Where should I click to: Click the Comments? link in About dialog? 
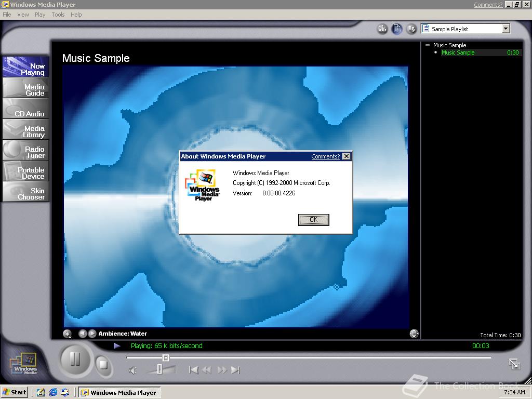[x=325, y=156]
